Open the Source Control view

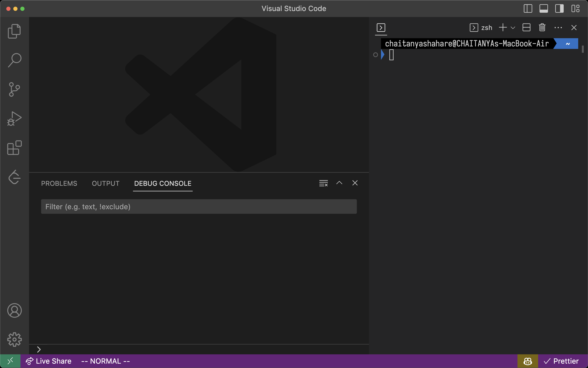(14, 89)
